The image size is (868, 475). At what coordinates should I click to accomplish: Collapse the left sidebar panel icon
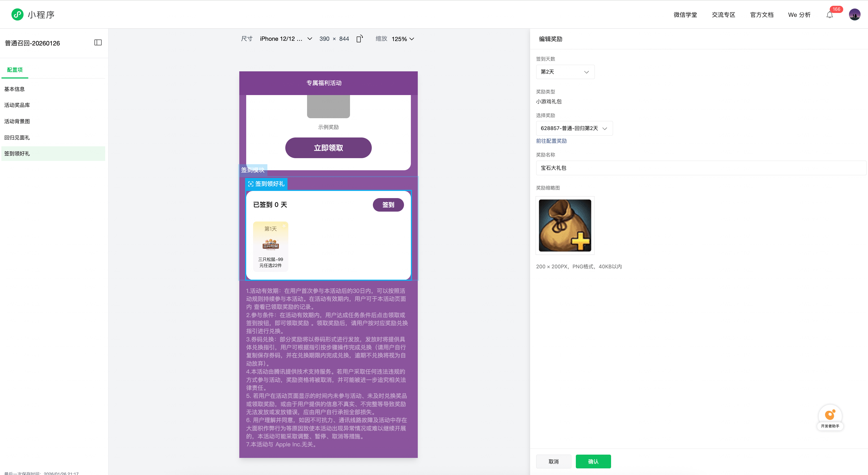point(98,42)
